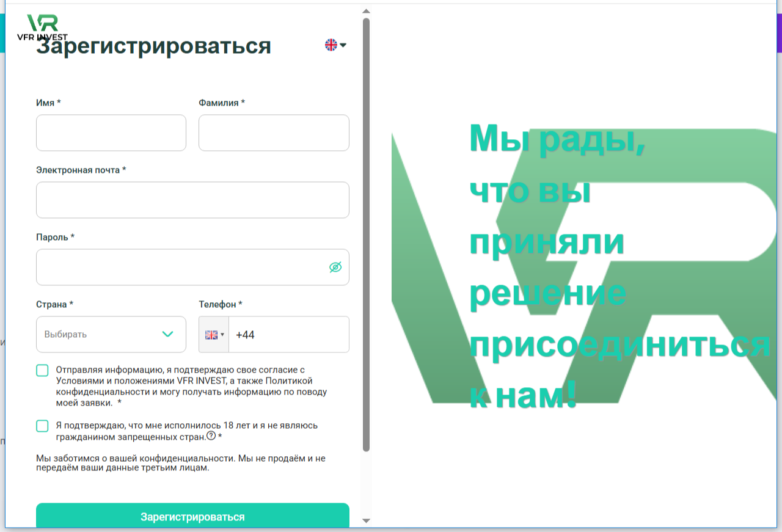Click the Мы заботимся о вашей конфиденциальности text
This screenshot has width=782, height=532.
point(180,463)
